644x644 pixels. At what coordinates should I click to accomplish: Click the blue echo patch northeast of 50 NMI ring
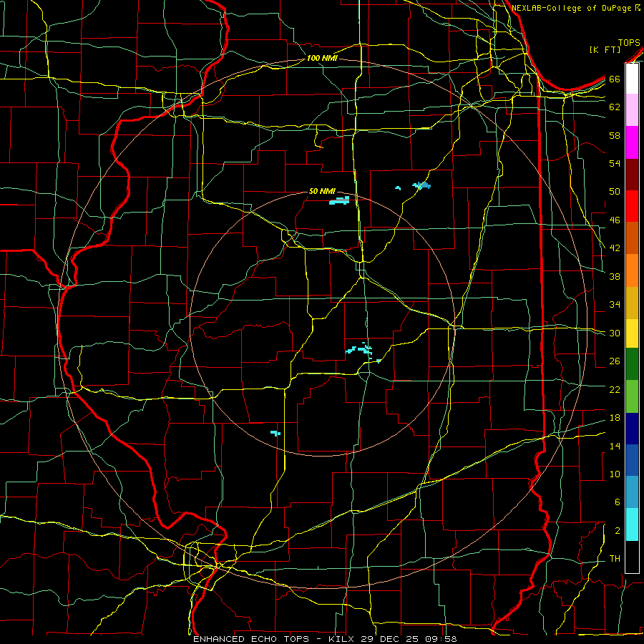[x=421, y=185]
